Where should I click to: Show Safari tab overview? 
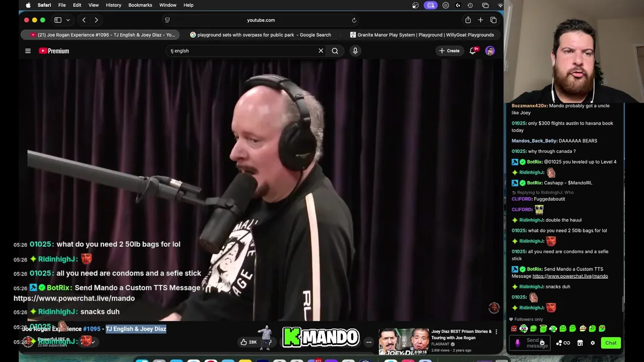[x=493, y=20]
